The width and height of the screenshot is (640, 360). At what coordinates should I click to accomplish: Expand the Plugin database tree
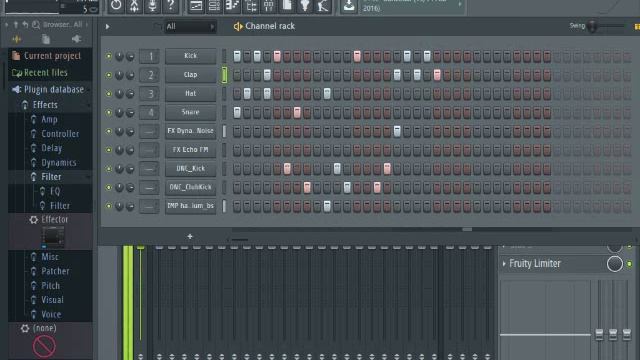pos(54,89)
